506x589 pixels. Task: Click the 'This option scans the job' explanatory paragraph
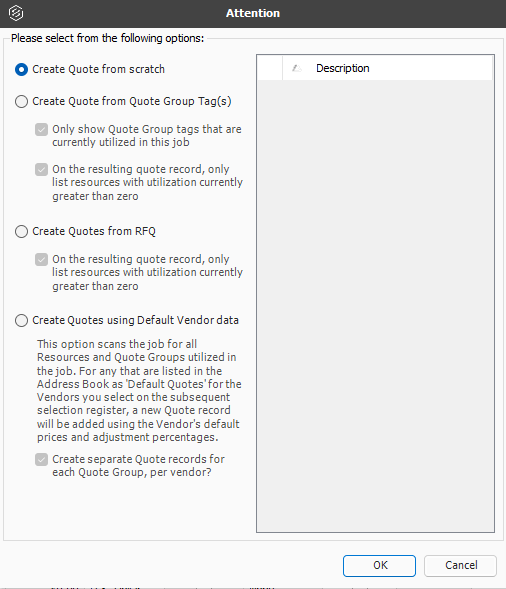(139, 391)
